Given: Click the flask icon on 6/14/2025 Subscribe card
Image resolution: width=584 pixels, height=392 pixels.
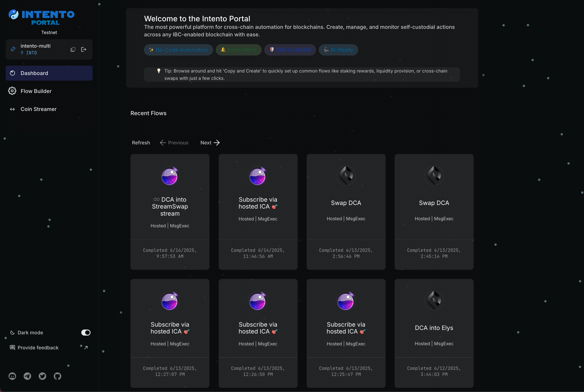Looking at the screenshot, I should pos(258,176).
